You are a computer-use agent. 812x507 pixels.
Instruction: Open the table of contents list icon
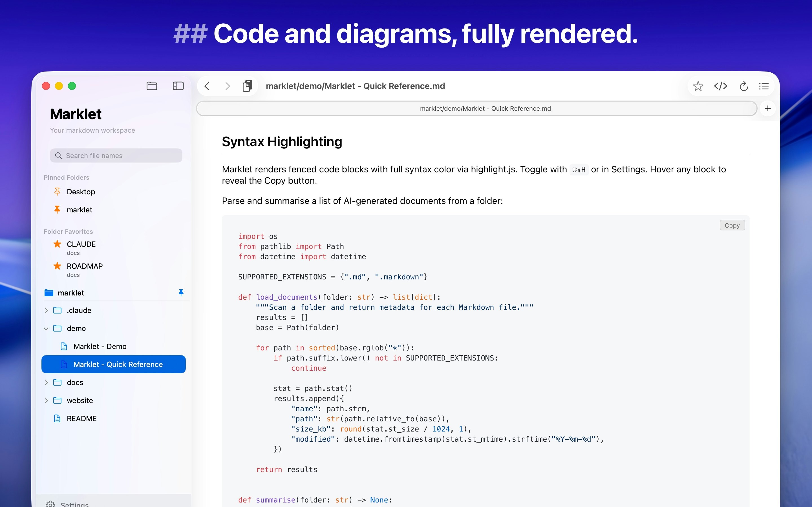(764, 86)
